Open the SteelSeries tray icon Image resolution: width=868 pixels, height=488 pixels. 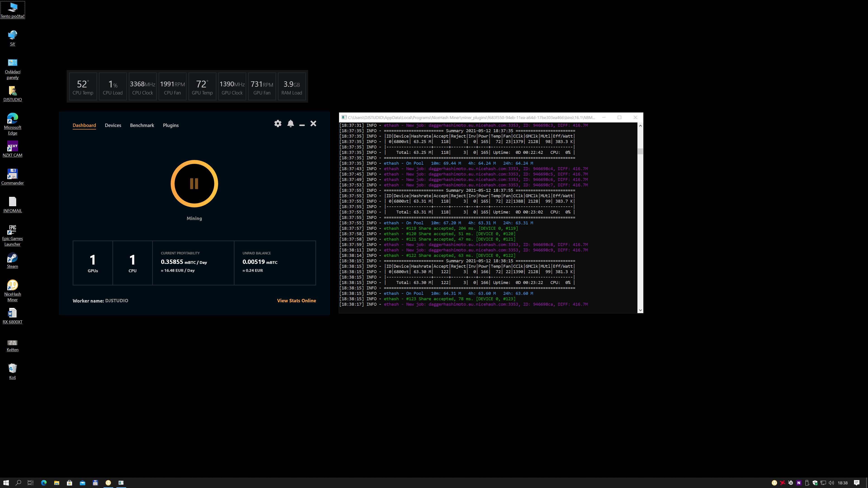point(791,483)
